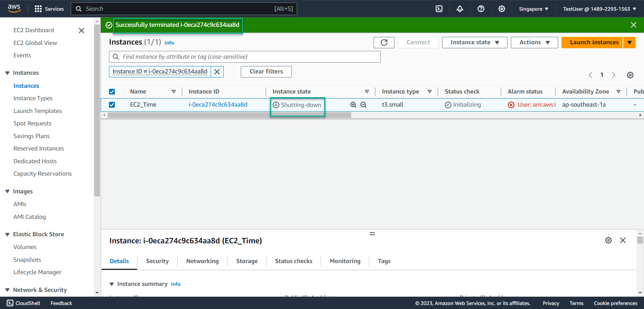This screenshot has height=309, width=644.
Task: Remove the Instance ID filter chip
Action: point(217,72)
